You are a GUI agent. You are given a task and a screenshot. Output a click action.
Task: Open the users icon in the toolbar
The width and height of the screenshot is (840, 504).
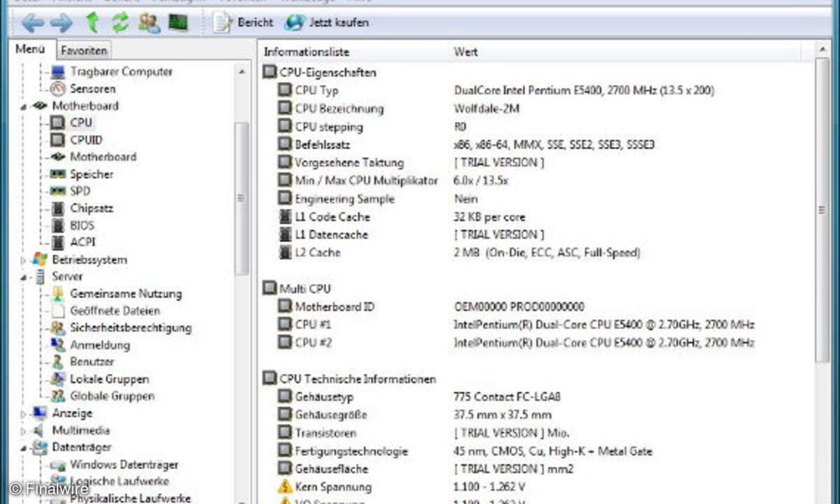coord(149,22)
